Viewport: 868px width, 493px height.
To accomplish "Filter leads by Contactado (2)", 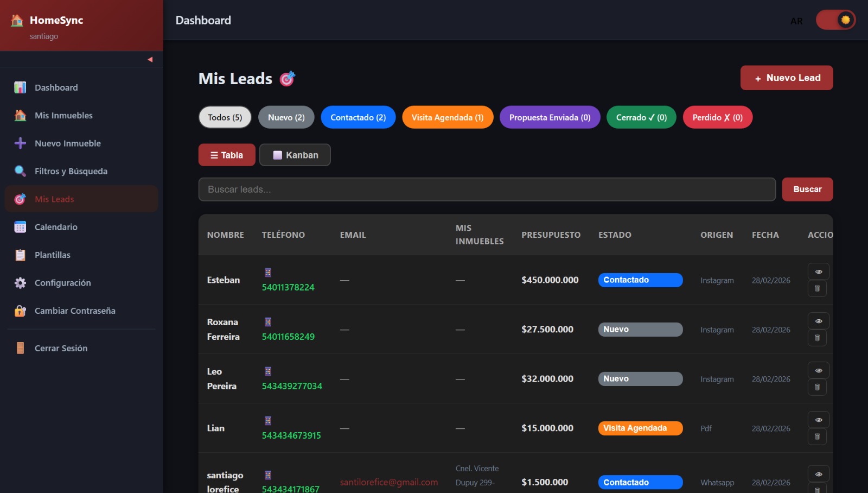I will (358, 117).
